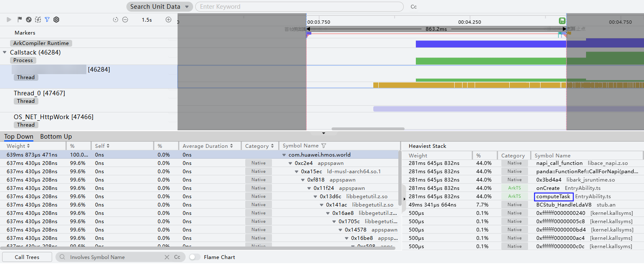644x264 pixels.
Task: Switch to the Bottom Up tab
Action: click(x=56, y=137)
